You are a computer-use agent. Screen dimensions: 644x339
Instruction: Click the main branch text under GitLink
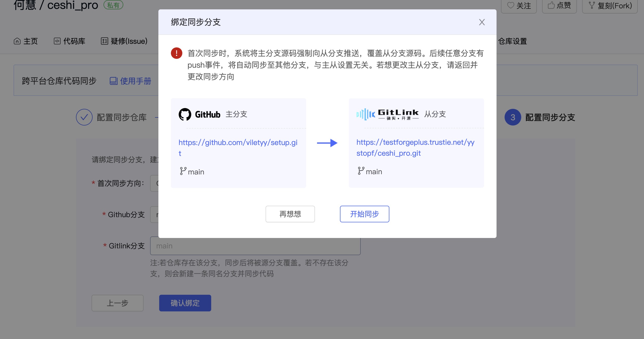point(374,172)
